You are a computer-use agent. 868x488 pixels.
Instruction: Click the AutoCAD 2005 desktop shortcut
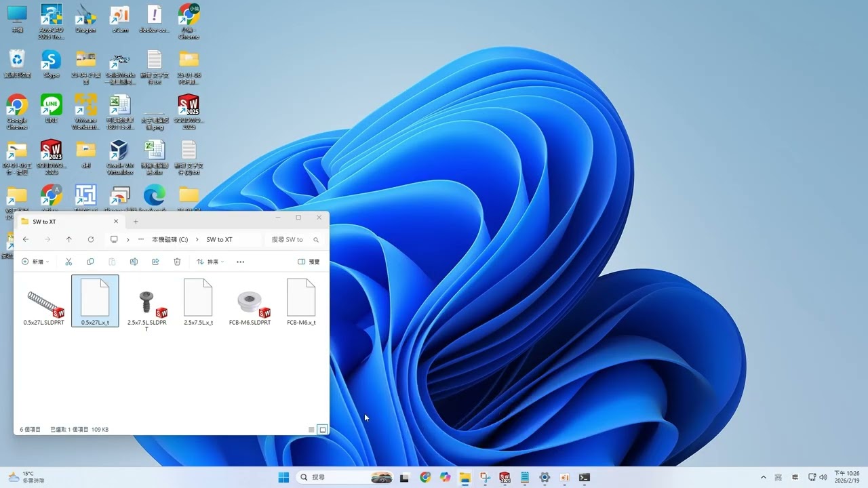pos(52,22)
